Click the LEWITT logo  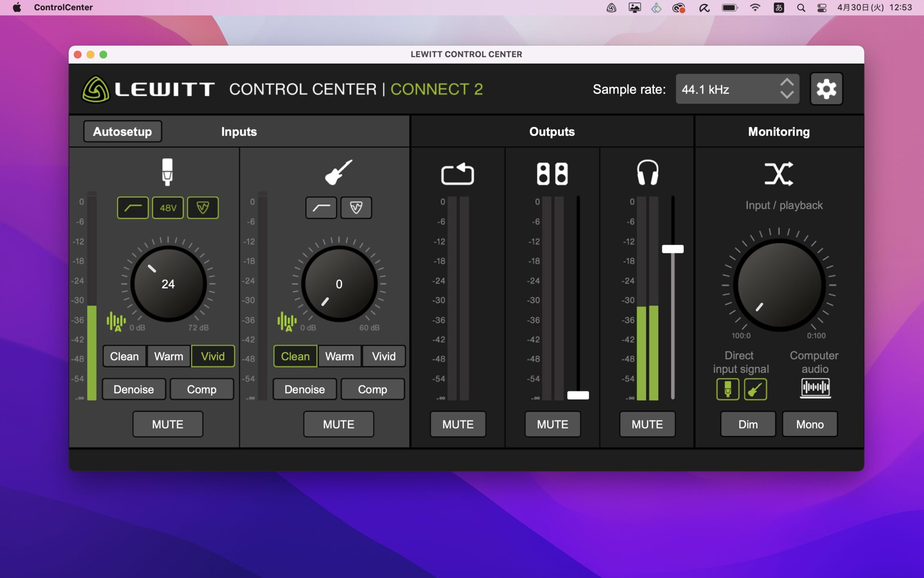pos(148,90)
